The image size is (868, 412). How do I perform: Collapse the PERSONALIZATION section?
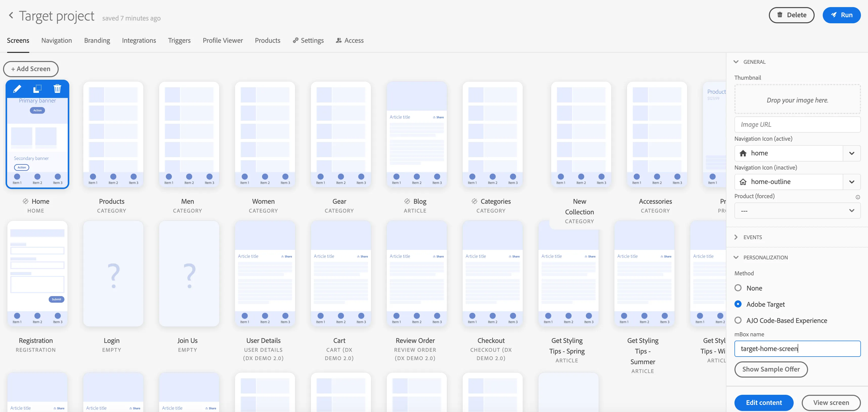(x=736, y=257)
